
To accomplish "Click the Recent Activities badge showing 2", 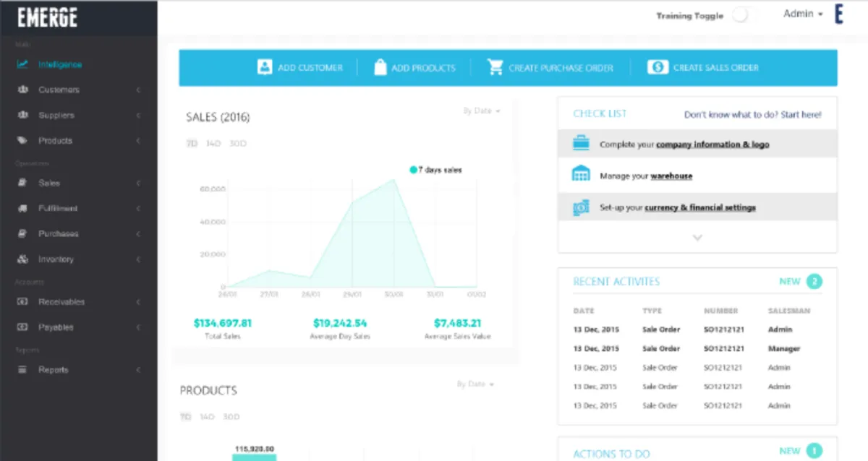I will click(x=814, y=281).
